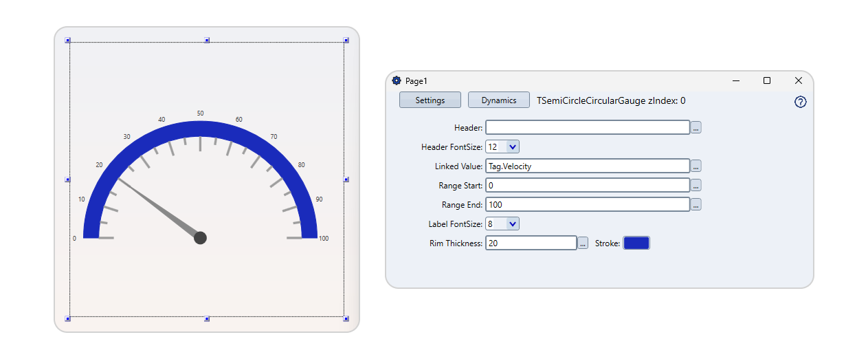Image resolution: width=868 pixels, height=359 pixels.
Task: Open ellipsis button beside Range Start
Action: click(696, 185)
